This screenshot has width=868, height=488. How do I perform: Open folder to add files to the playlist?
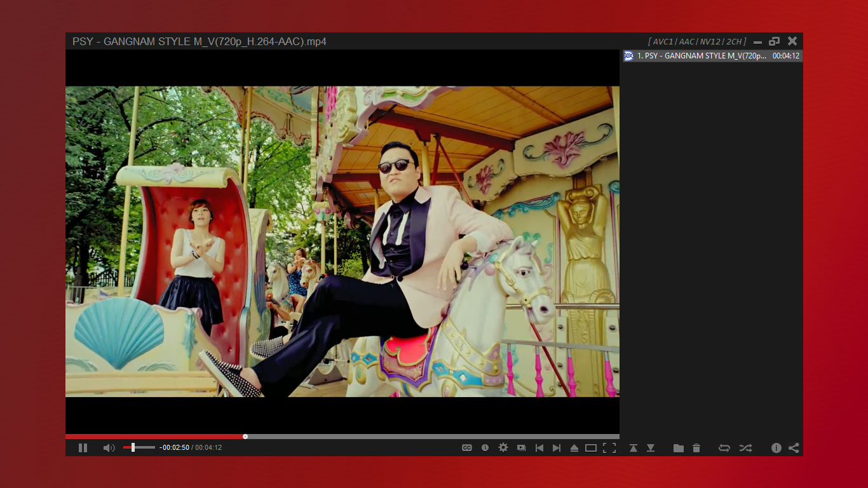click(679, 448)
